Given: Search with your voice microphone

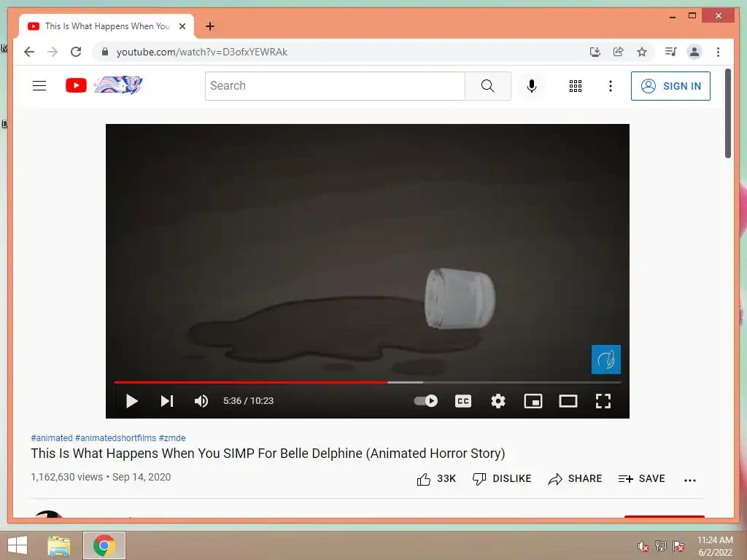Looking at the screenshot, I should (532, 86).
